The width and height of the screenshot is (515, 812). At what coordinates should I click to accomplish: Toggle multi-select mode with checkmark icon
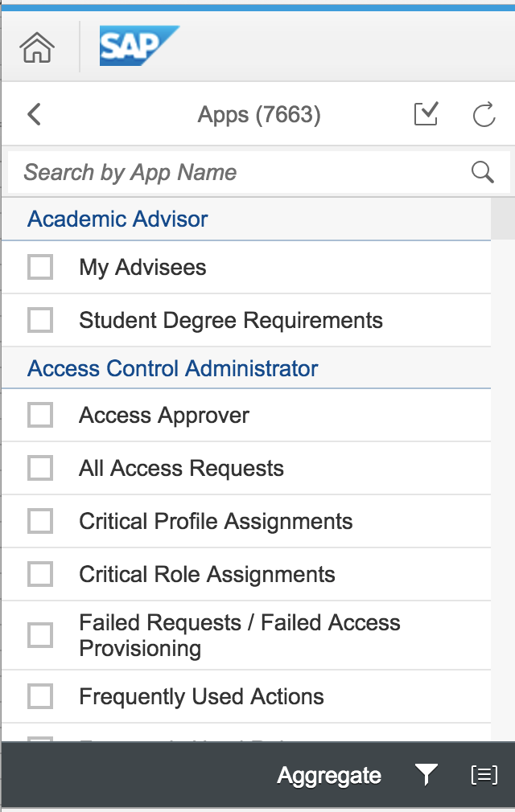tap(426, 114)
